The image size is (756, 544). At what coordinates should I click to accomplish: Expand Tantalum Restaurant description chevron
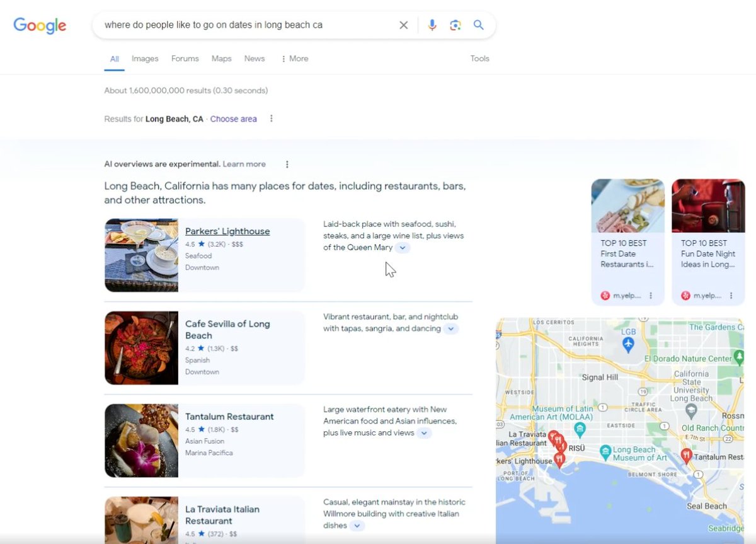tap(424, 433)
